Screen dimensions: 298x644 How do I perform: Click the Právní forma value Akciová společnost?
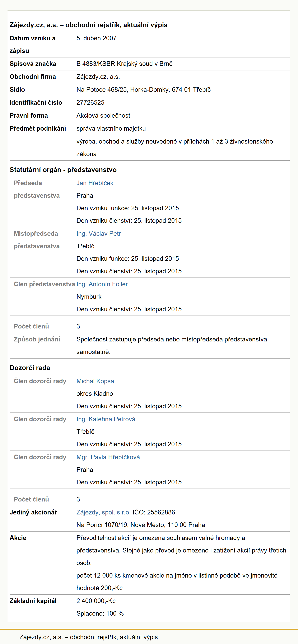click(x=103, y=116)
